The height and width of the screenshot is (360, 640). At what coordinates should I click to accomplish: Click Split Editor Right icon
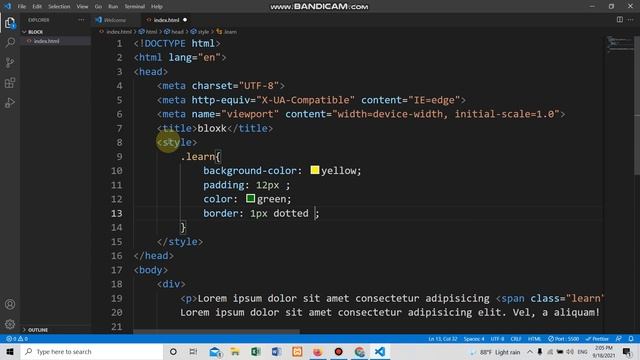click(x=620, y=20)
